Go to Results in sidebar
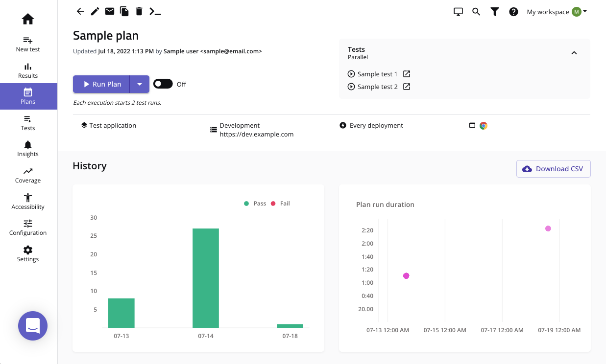Image resolution: width=606 pixels, height=364 pixels. tap(28, 70)
